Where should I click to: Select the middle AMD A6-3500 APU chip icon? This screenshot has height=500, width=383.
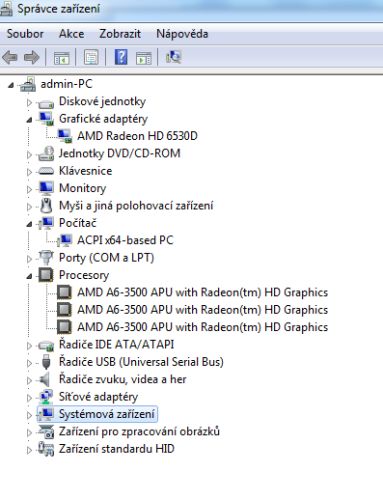[x=64, y=310]
